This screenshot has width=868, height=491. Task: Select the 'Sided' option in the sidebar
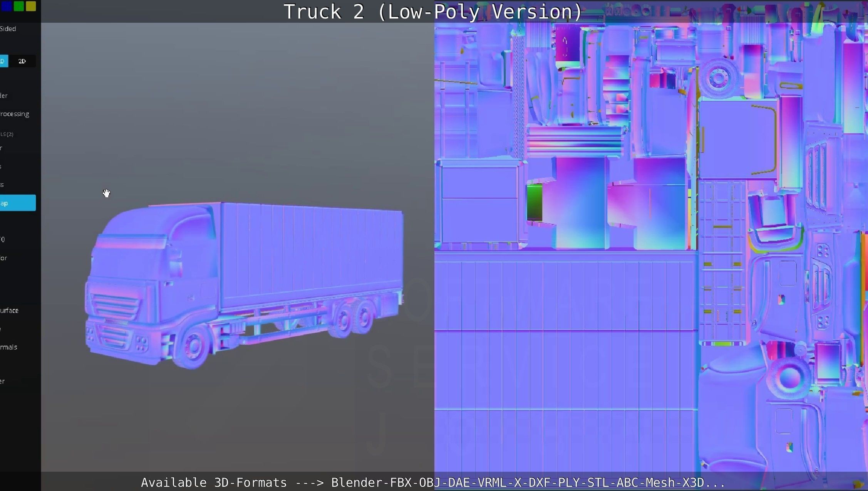8,29
